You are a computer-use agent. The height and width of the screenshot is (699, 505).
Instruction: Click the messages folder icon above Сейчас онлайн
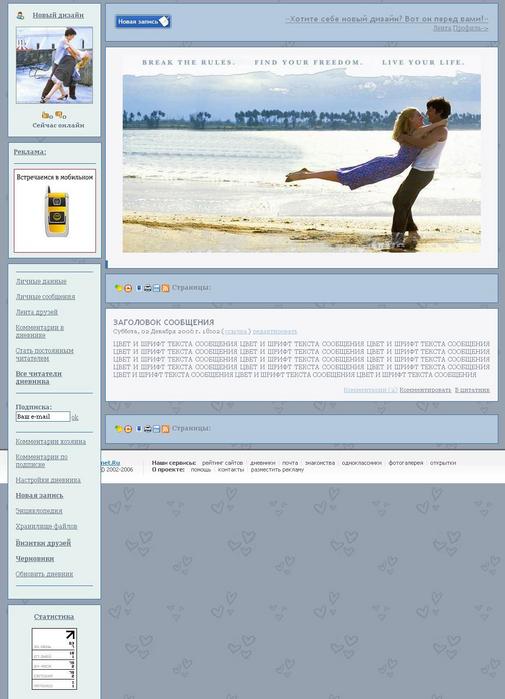coord(45,115)
